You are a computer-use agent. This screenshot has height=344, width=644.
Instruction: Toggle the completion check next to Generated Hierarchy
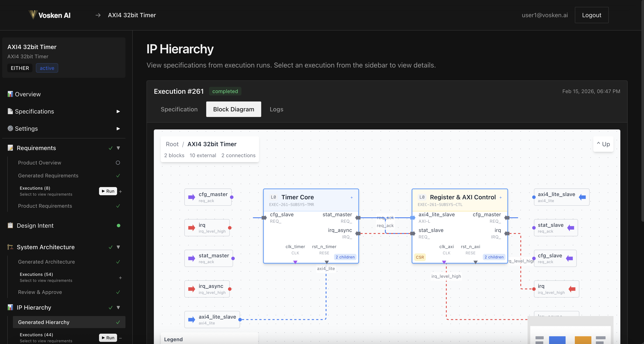click(118, 322)
